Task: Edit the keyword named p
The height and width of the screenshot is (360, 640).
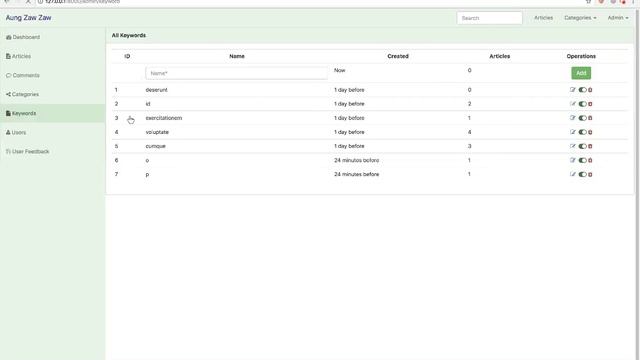Action: 572,174
